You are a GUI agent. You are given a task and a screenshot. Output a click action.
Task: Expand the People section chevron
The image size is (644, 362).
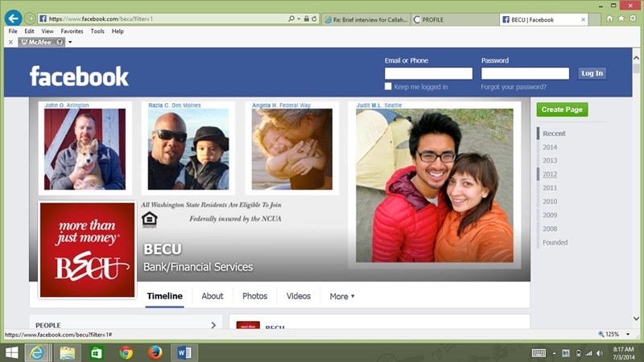click(x=213, y=325)
